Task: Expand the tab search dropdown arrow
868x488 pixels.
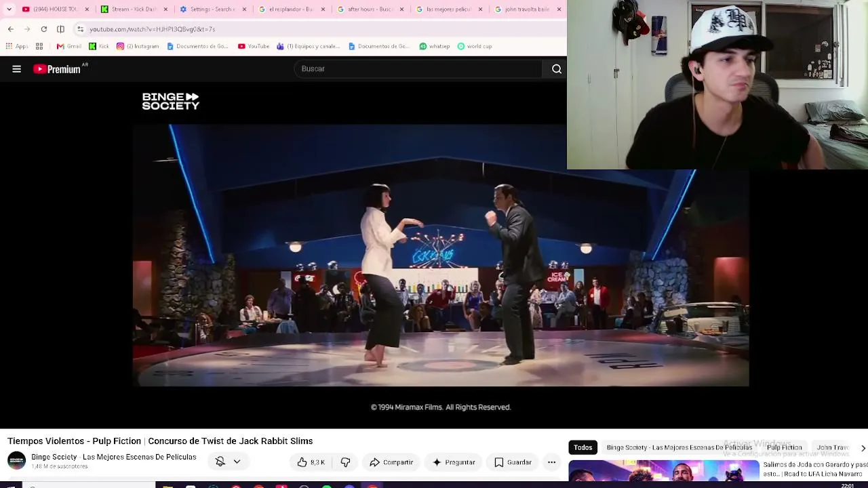Action: (x=9, y=9)
